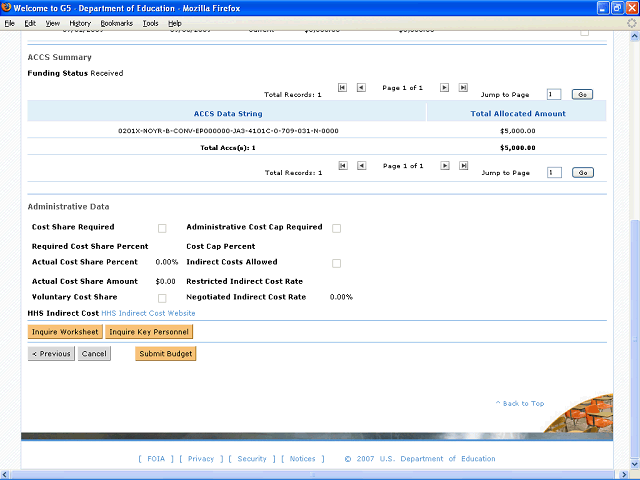Screen dimensions: 640x480
Task: Click the vertical scrollbar thumb
Action: [634, 339]
